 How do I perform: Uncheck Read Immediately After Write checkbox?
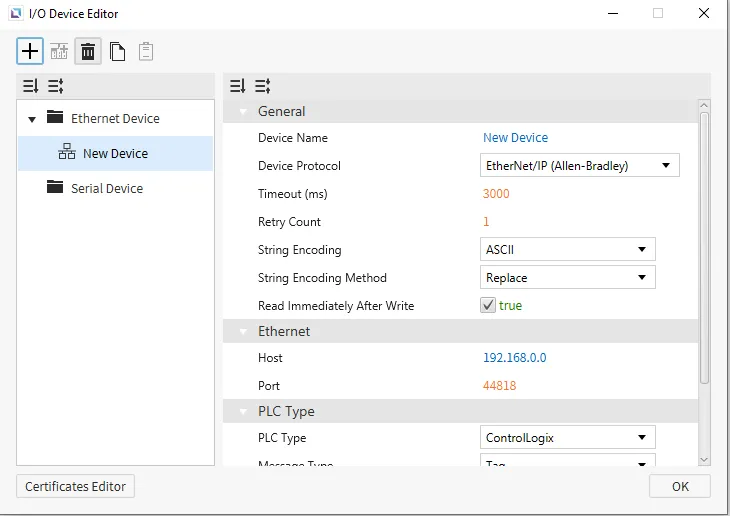tap(488, 306)
